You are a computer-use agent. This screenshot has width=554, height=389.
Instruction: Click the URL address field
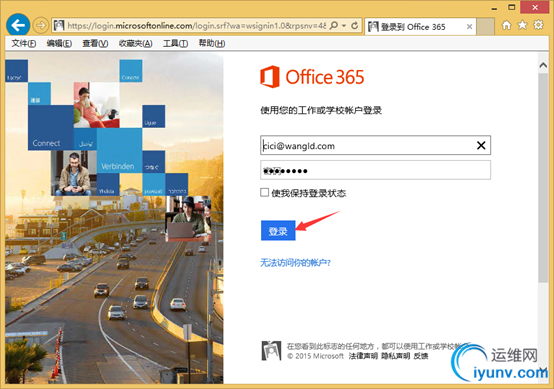click(196, 25)
